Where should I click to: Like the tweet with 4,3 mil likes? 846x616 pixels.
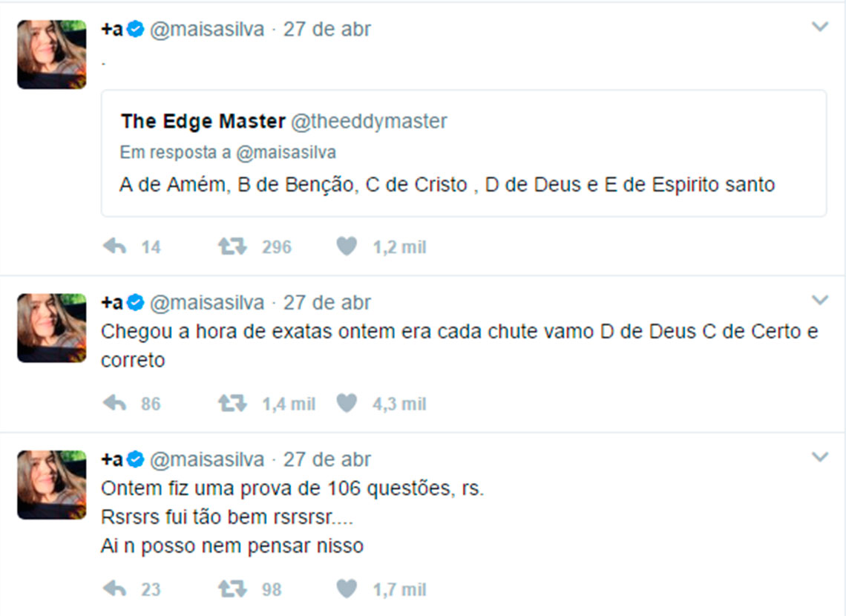tap(347, 403)
